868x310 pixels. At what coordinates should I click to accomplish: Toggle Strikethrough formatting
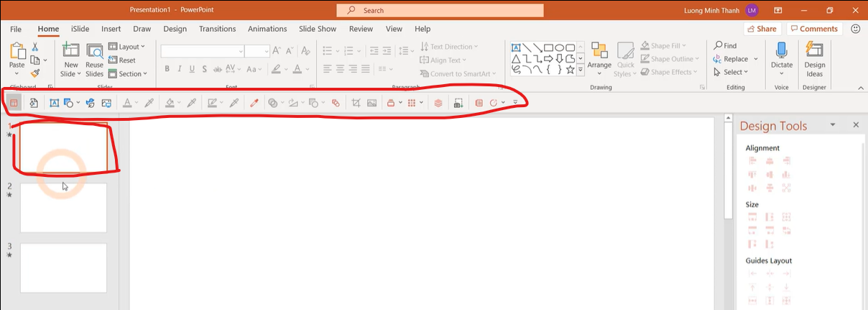coord(217,69)
